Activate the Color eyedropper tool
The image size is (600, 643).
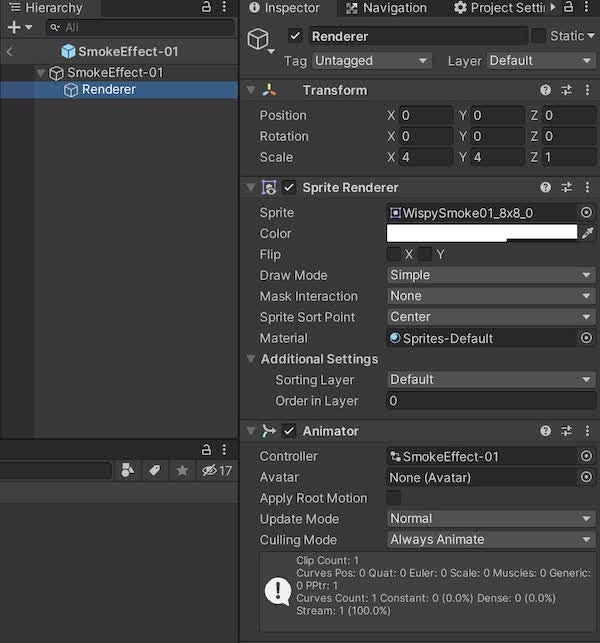coord(587,233)
